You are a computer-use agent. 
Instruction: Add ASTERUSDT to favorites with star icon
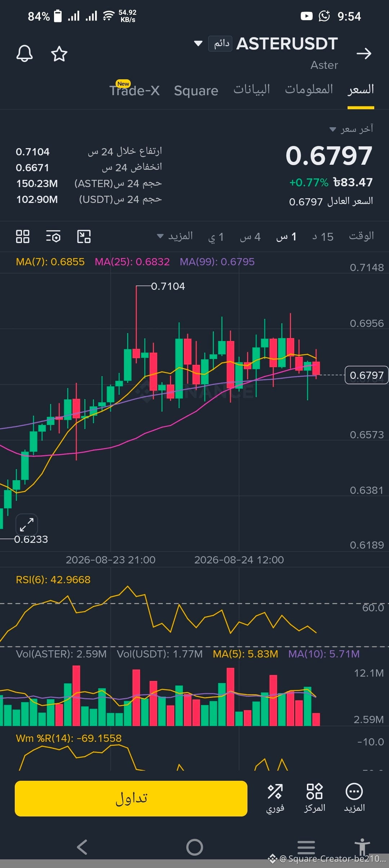[59, 54]
